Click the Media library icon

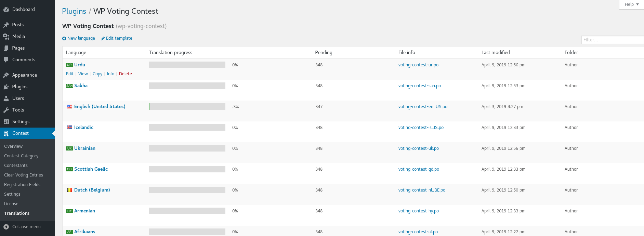[6, 37]
